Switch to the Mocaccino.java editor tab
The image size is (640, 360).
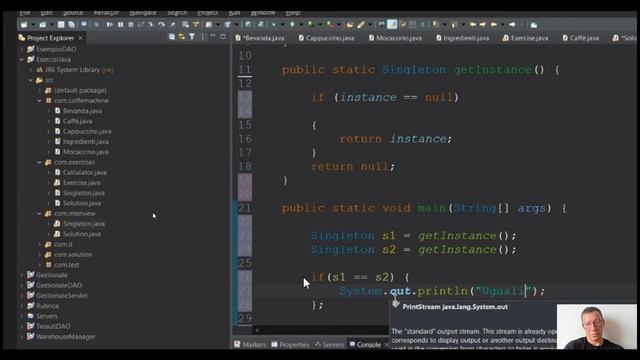[395, 38]
